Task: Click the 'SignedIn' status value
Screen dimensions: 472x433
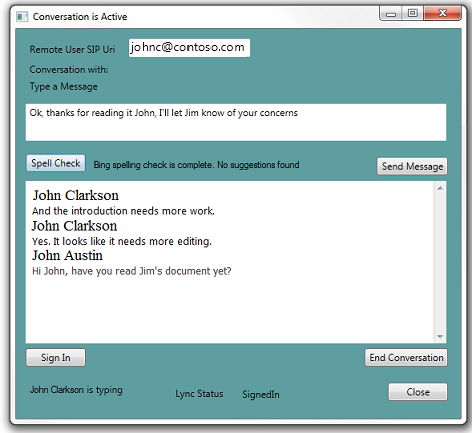Action: point(261,394)
